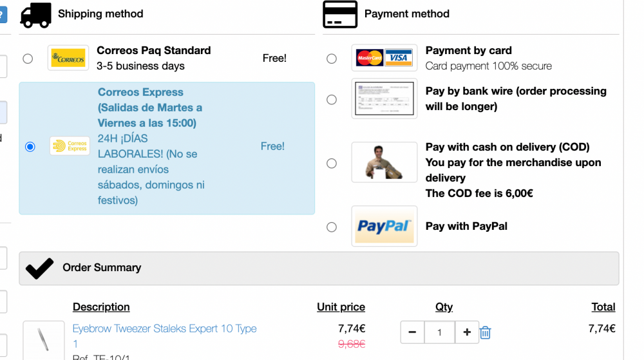This screenshot has width=644, height=360.
Task: Click the credit card payment icon
Action: (x=339, y=14)
